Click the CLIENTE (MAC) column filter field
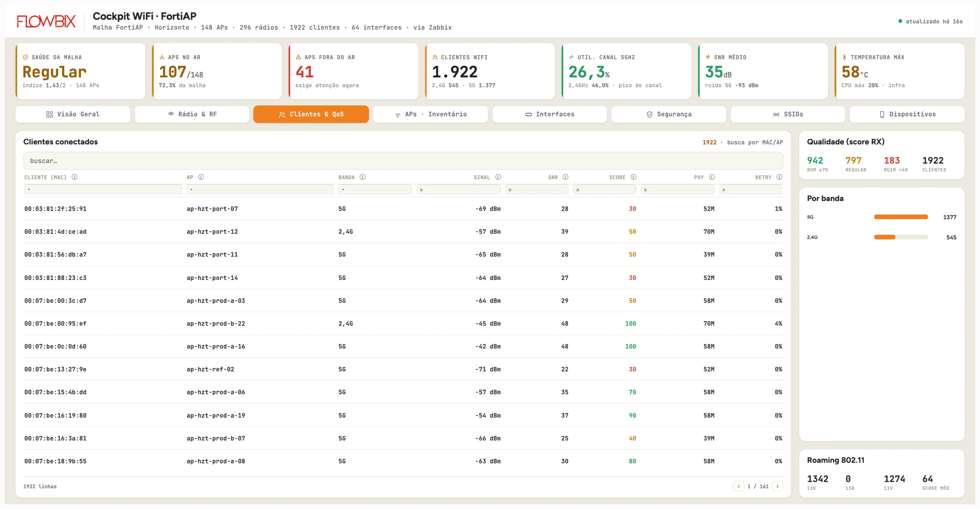 coord(103,189)
